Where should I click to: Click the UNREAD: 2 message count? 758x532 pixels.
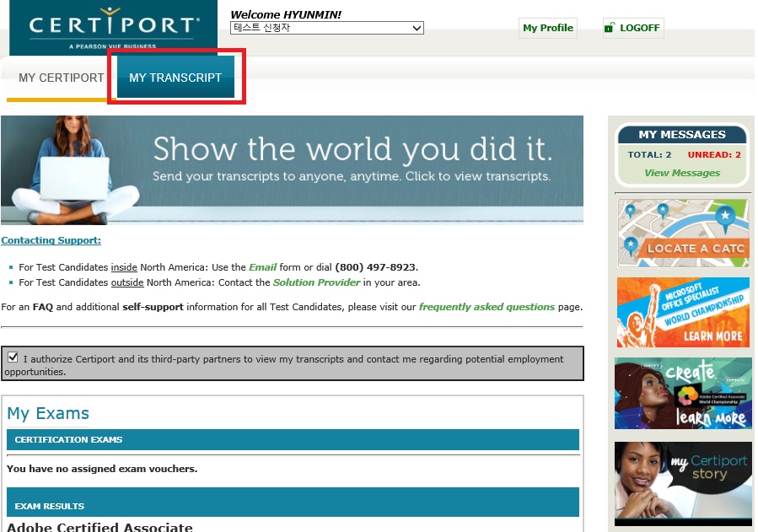pos(714,154)
